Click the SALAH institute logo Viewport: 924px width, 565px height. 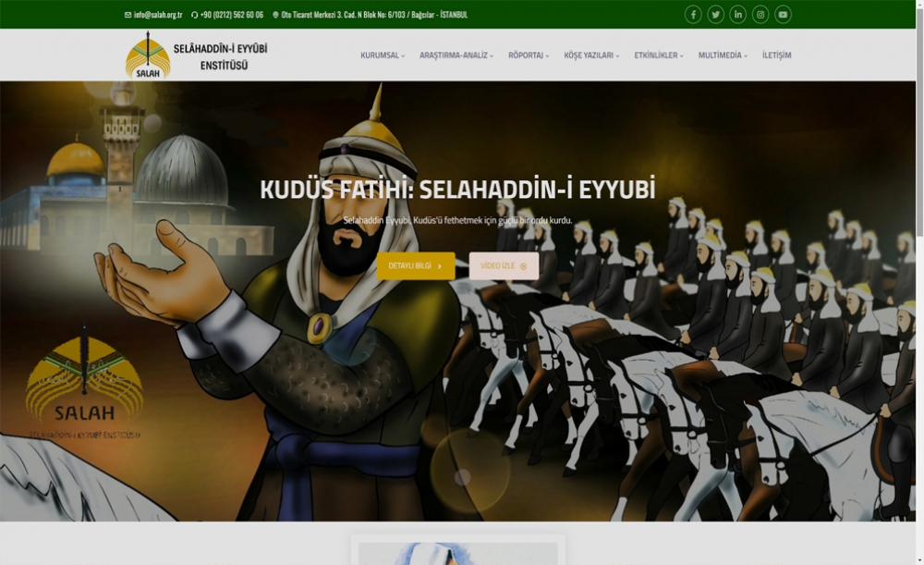pyautogui.click(x=196, y=55)
